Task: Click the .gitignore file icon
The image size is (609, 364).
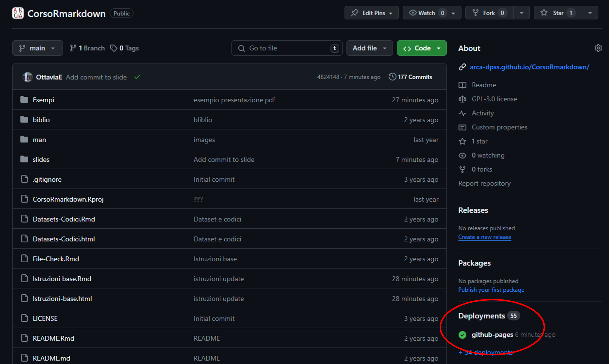Action: pos(24,179)
